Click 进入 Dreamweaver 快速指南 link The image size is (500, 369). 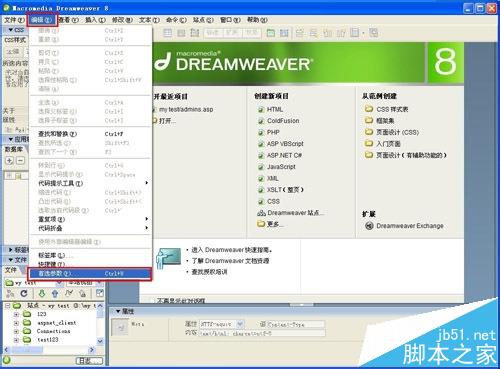(232, 250)
